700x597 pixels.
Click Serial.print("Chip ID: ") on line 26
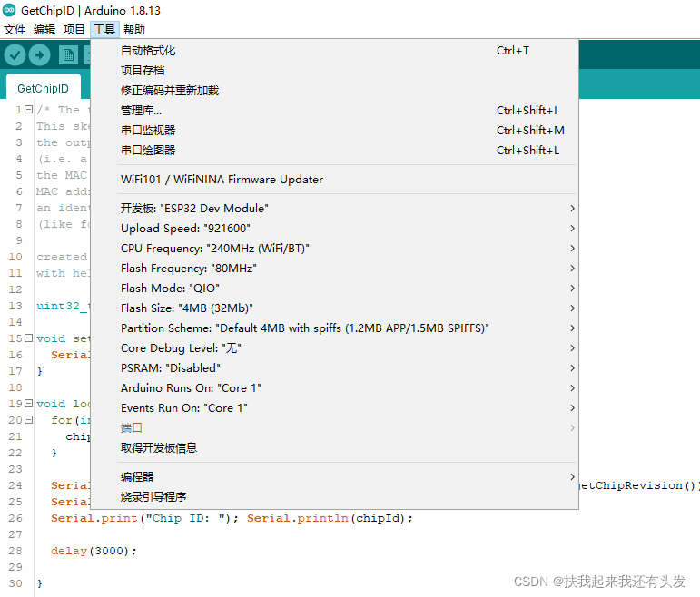(144, 518)
